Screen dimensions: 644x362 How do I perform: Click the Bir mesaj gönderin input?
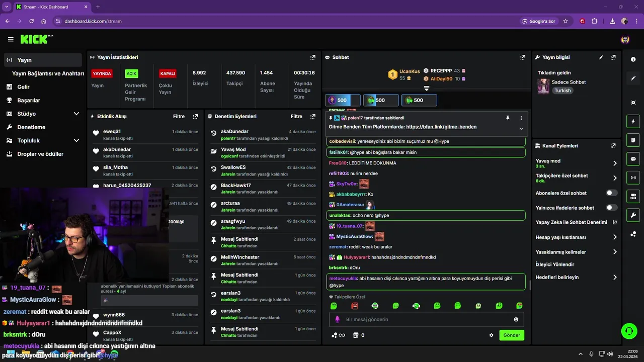coord(427,319)
